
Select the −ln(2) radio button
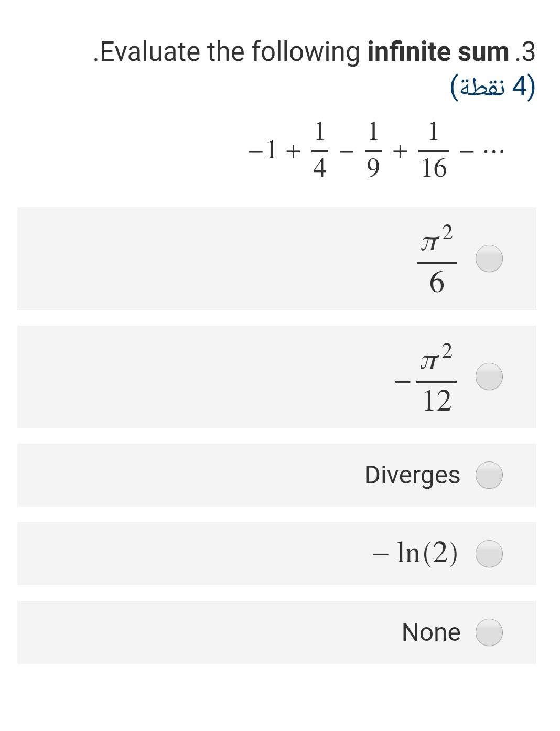[489, 554]
